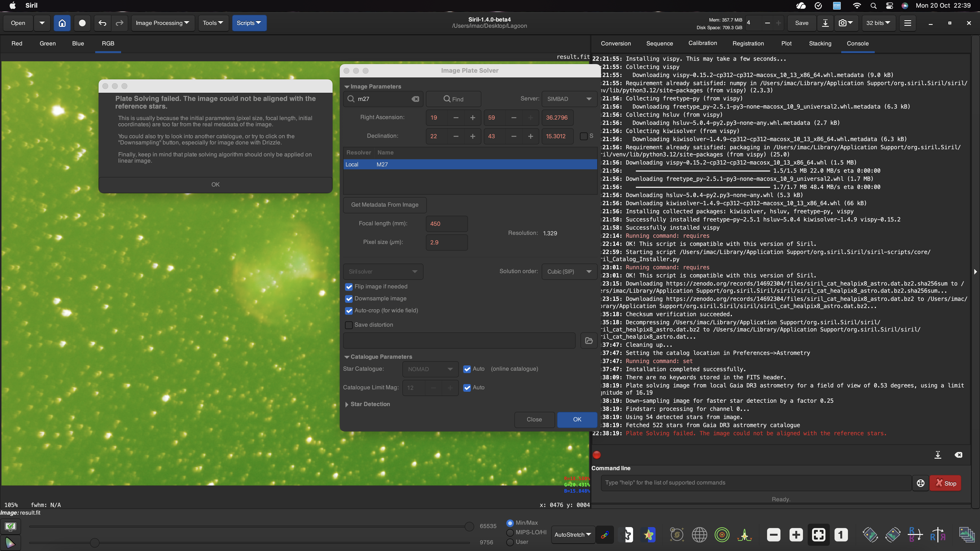
Task: Enable the Save distortion checkbox
Action: [x=348, y=325]
